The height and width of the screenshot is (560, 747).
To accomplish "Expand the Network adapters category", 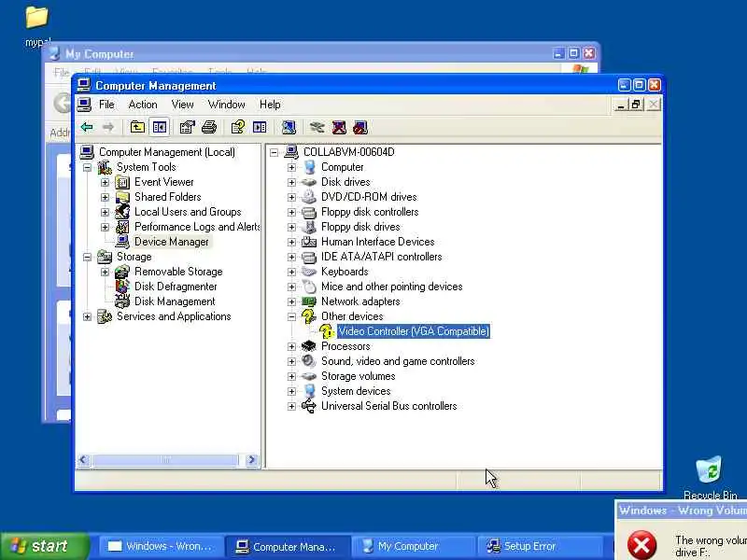I will point(291,301).
